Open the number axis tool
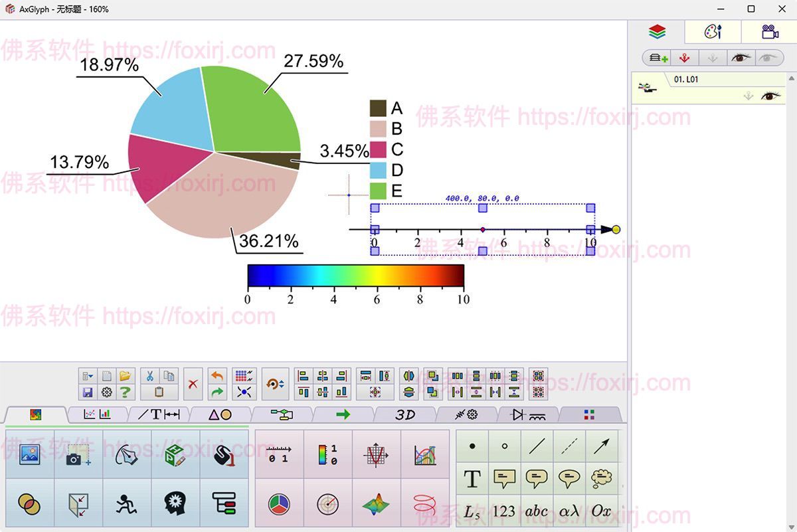Image resolution: width=797 pixels, height=532 pixels. [x=279, y=455]
